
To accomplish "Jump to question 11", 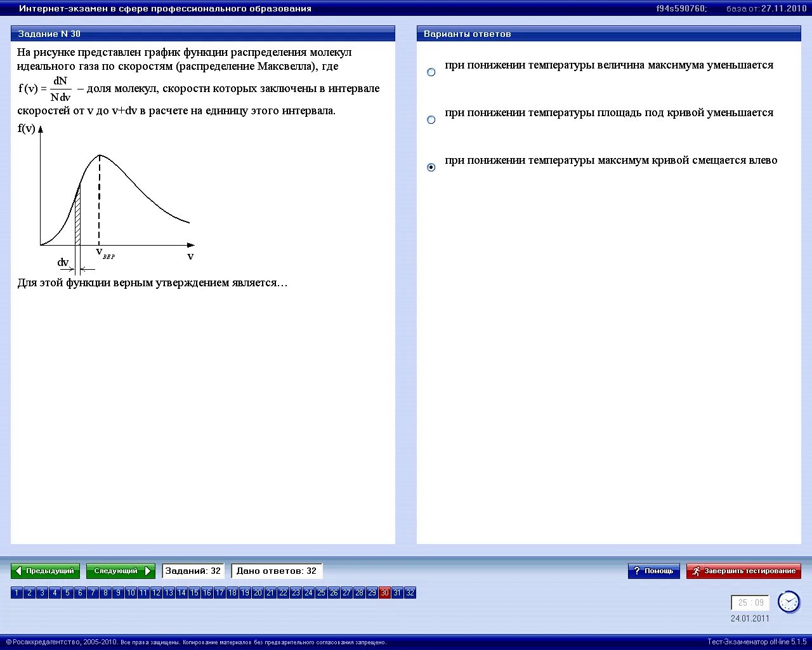I will coord(143,593).
